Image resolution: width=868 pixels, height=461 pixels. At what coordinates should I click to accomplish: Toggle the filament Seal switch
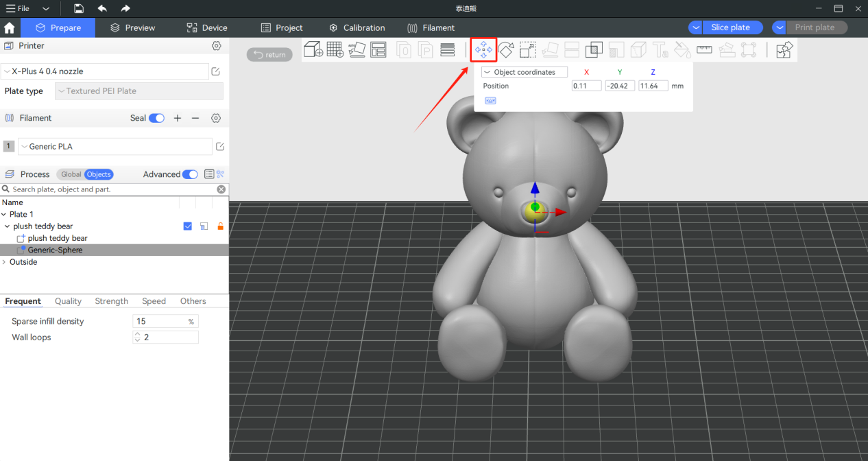pyautogui.click(x=156, y=118)
